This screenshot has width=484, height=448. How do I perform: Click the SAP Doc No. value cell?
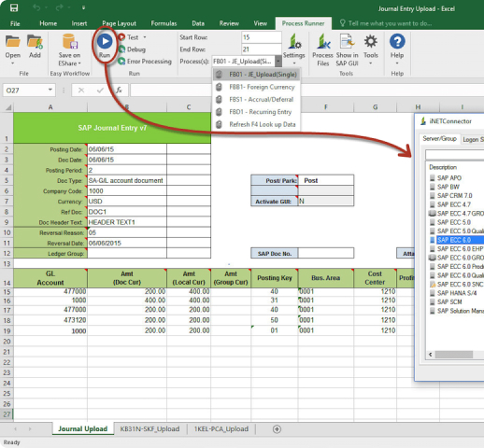point(326,253)
